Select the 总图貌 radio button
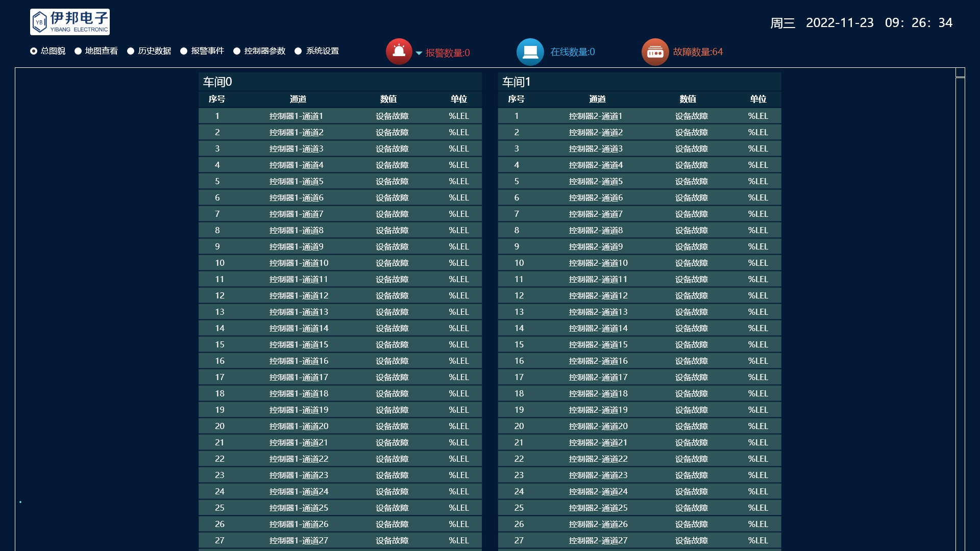This screenshot has width=980, height=551. [x=34, y=51]
